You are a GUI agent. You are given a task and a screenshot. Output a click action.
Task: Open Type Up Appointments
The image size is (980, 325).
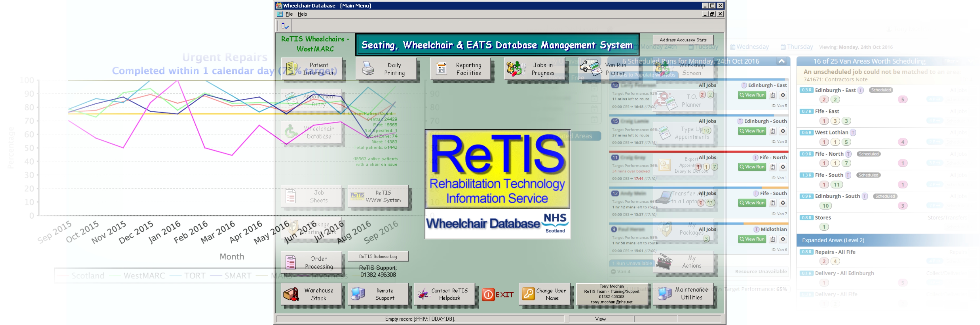click(x=683, y=133)
